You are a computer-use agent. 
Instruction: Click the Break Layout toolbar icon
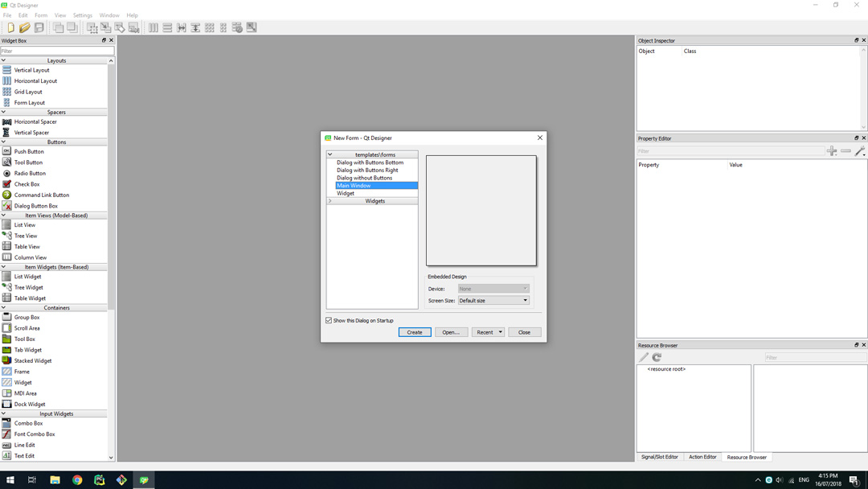tap(237, 27)
